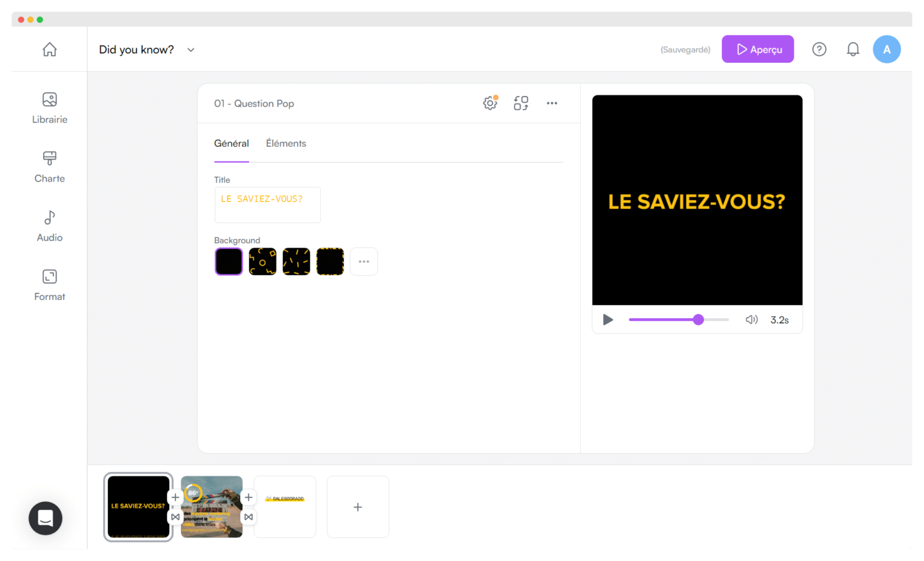Select the background swatch with yellow dotted border
This screenshot has height=561, width=924.
click(x=330, y=262)
